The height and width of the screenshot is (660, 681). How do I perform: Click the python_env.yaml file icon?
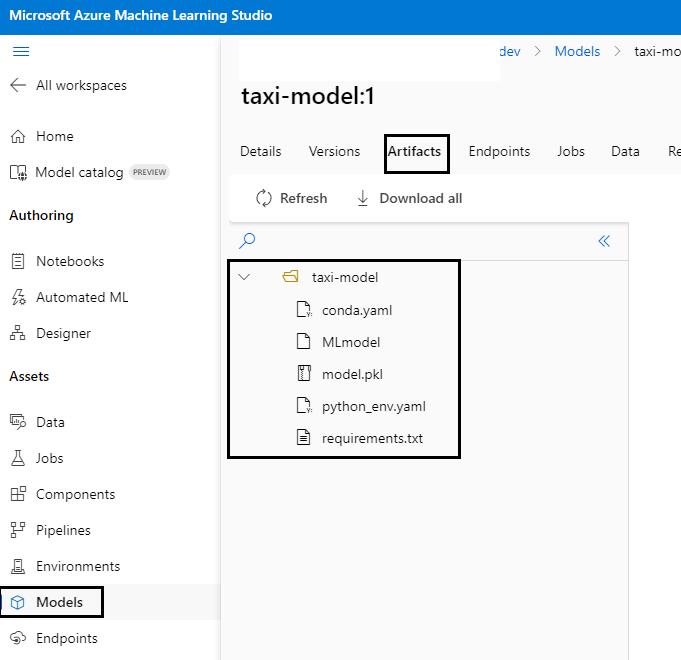[x=304, y=406]
